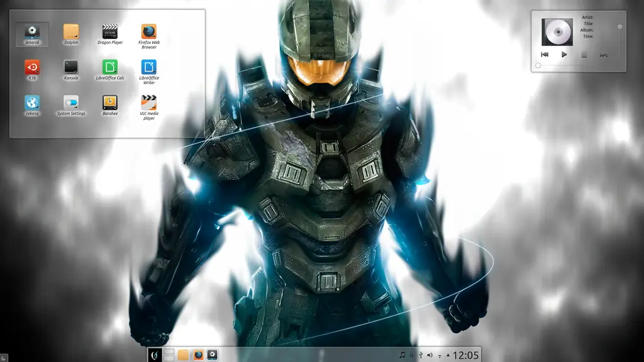
Task: Launch Dolphin file manager from the folder view
Action: point(71,34)
